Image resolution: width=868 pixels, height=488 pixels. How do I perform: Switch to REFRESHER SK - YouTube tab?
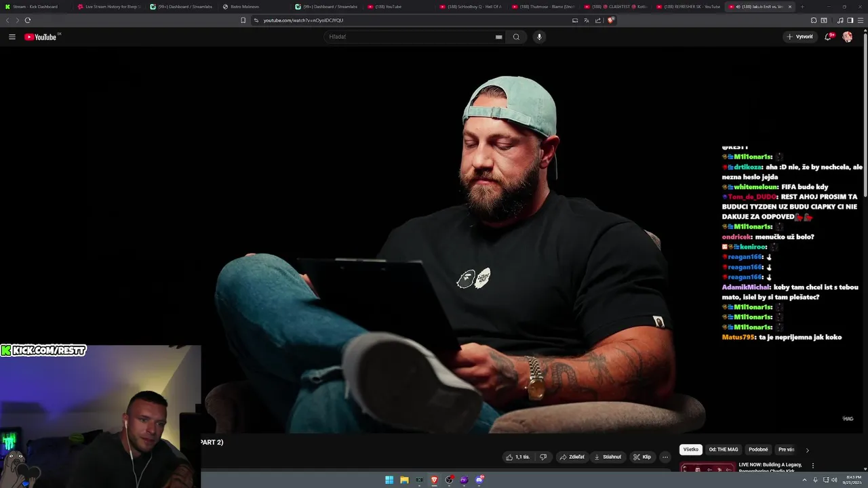pyautogui.click(x=690, y=7)
